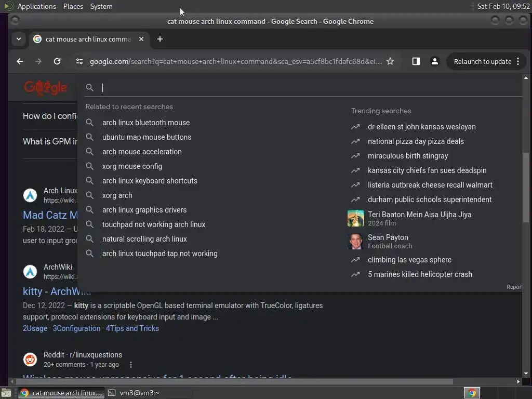This screenshot has height=399, width=532.
Task: Open a new tab with plus button
Action: point(160,39)
